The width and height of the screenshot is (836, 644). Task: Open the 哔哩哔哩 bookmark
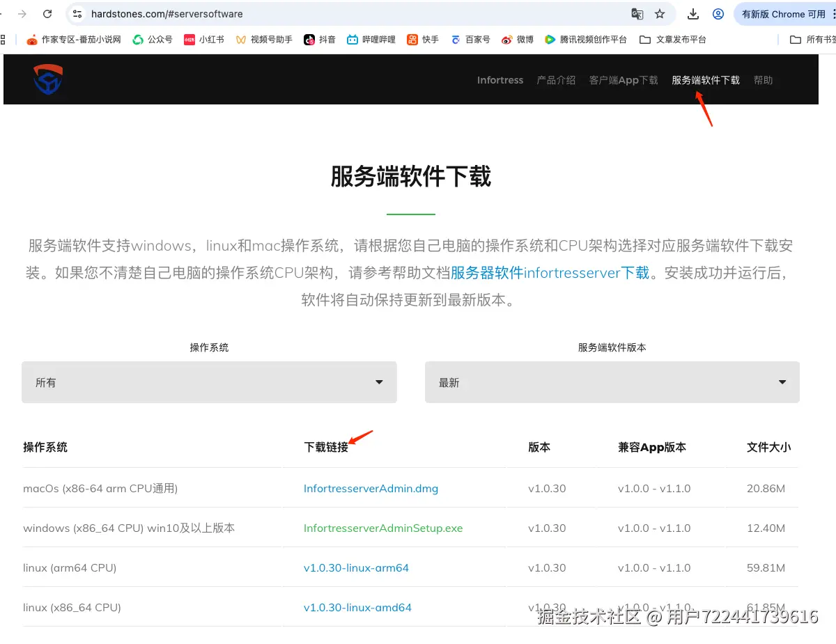click(371, 40)
